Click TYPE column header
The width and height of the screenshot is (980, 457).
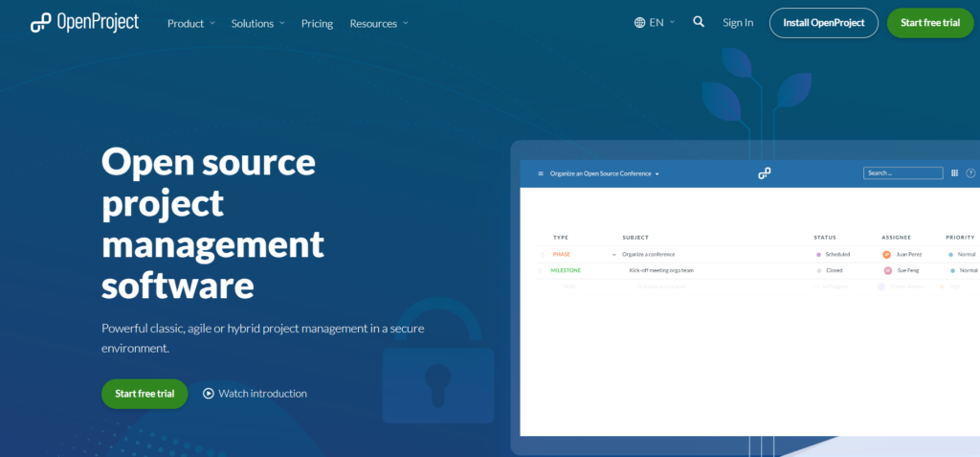561,238
